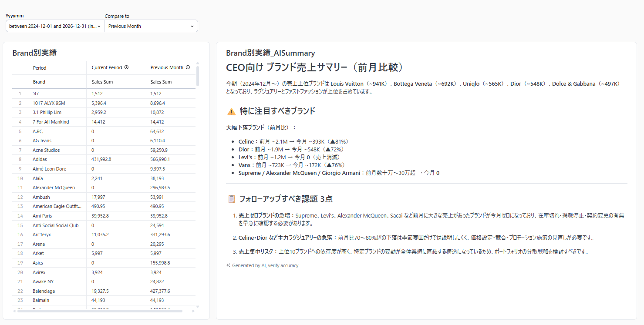Click the 特に注目すべきブランド heading
This screenshot has height=325, width=644.
point(277,111)
